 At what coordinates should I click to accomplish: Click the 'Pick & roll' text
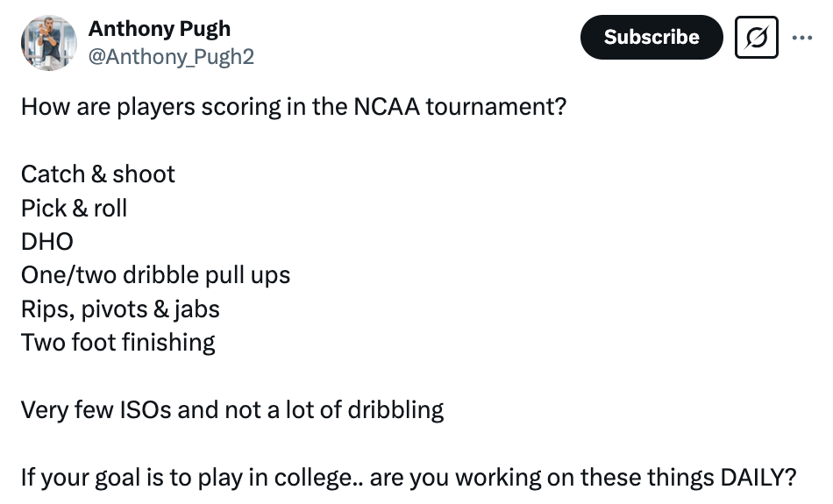coord(74,208)
